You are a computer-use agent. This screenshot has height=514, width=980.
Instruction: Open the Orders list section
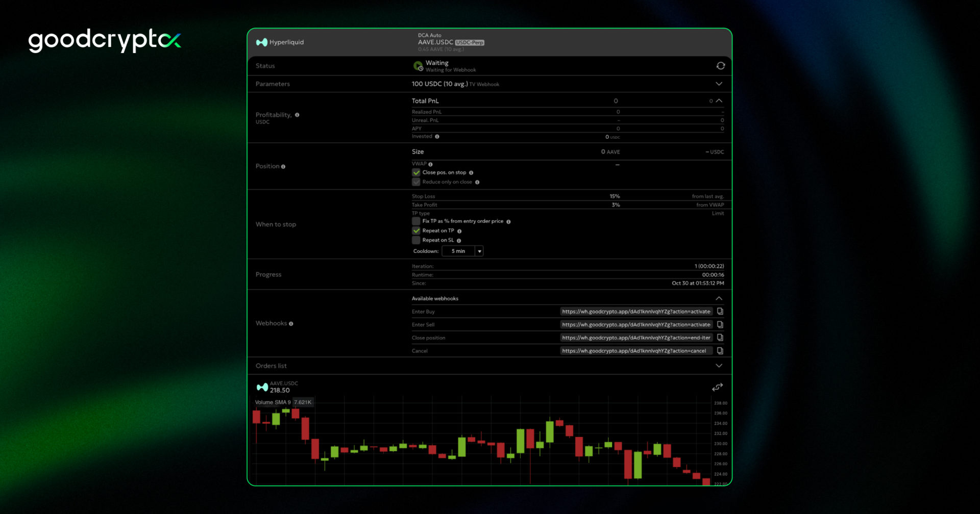719,366
